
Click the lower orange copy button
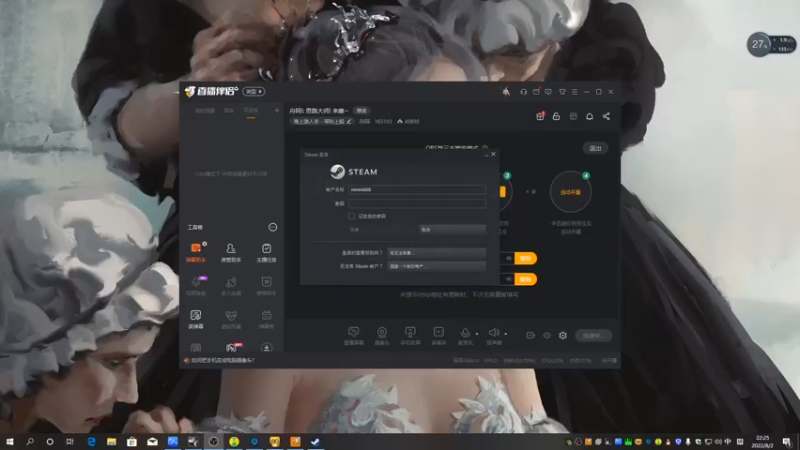click(526, 279)
